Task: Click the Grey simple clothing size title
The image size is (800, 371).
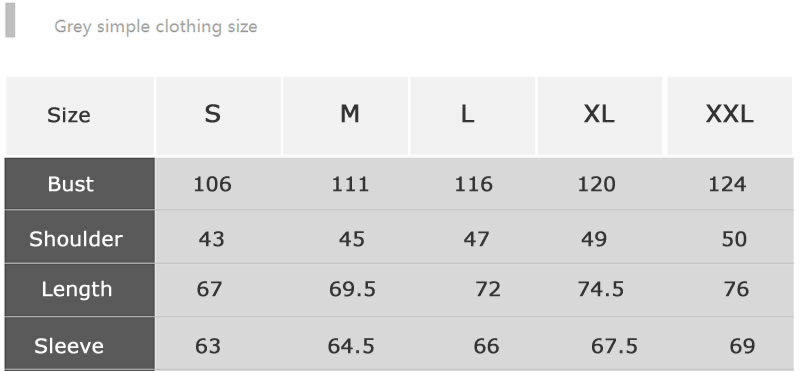Action: [x=156, y=27]
